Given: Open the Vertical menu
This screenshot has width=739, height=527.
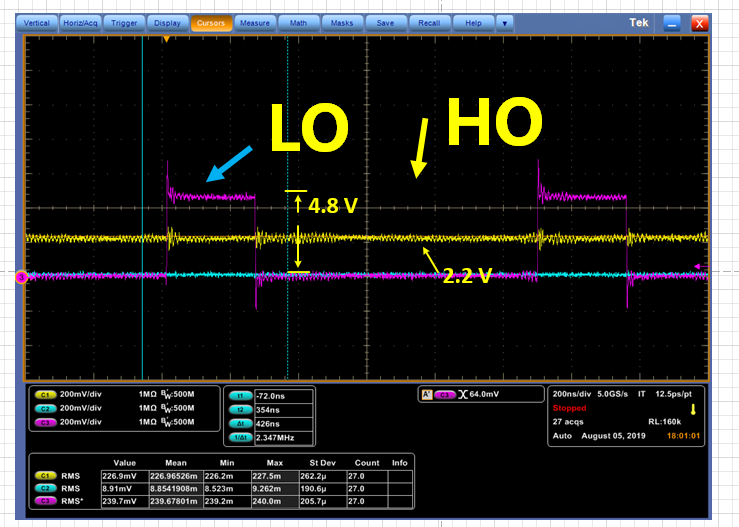Looking at the screenshot, I should point(37,23).
